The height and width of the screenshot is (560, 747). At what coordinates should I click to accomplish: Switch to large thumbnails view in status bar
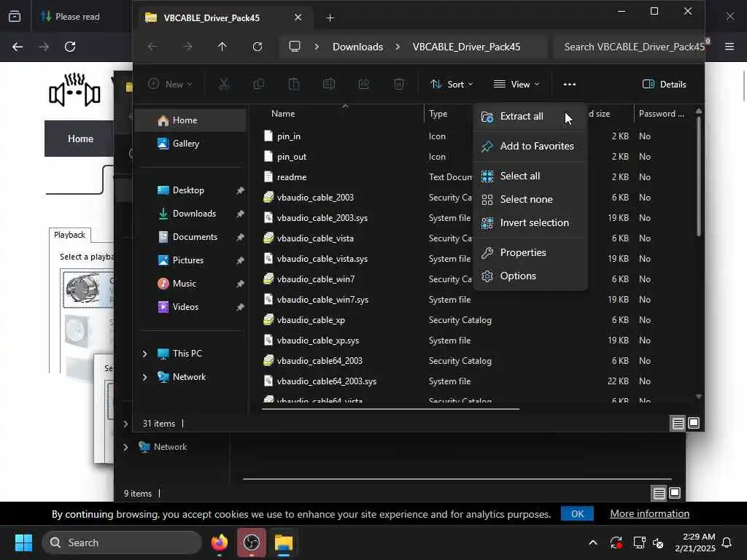694,424
